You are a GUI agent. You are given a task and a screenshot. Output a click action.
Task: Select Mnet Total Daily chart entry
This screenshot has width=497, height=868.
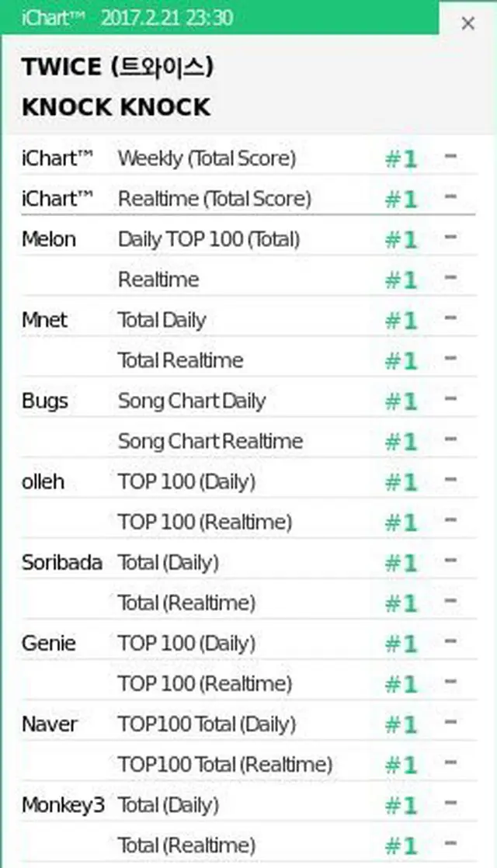click(248, 320)
